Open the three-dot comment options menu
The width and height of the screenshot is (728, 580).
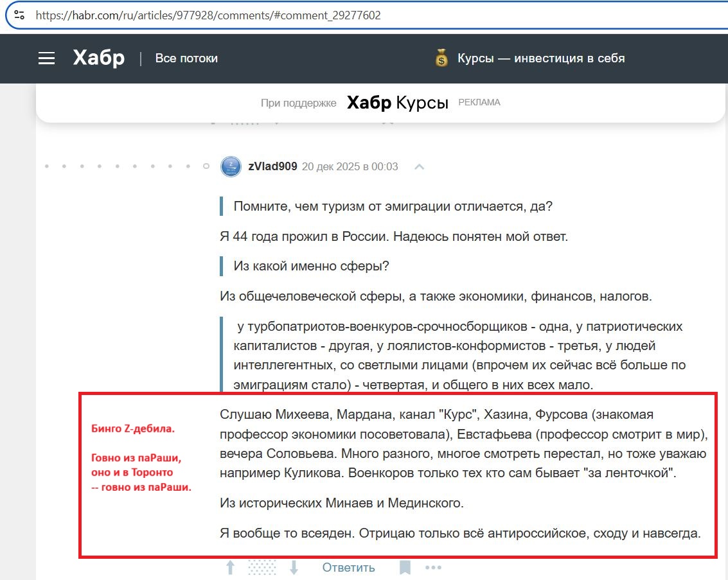pos(433,568)
